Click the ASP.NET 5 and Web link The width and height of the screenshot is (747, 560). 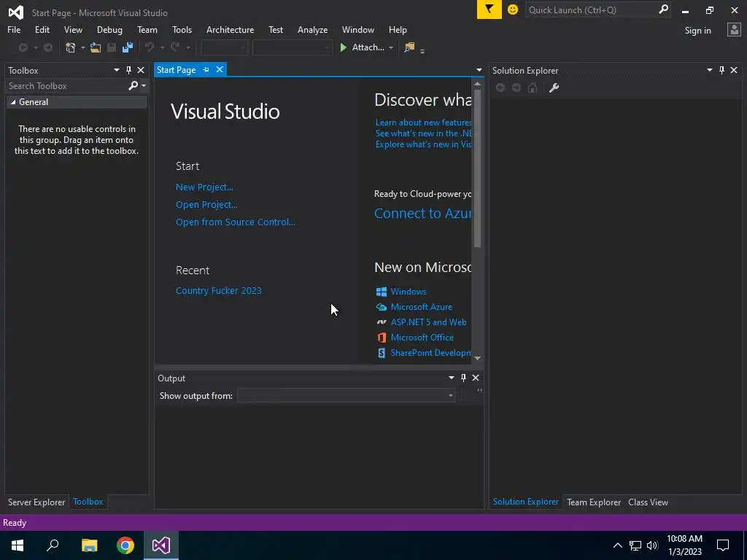coord(428,322)
